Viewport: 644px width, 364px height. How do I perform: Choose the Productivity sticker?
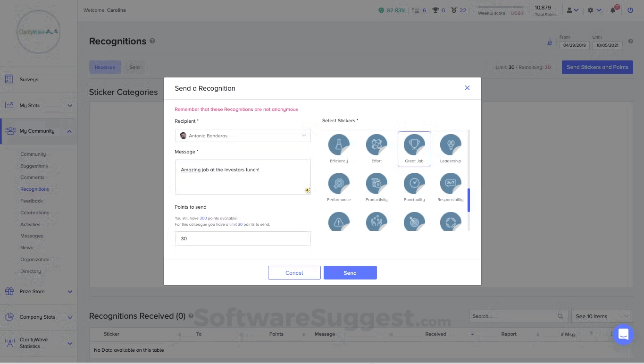(376, 184)
